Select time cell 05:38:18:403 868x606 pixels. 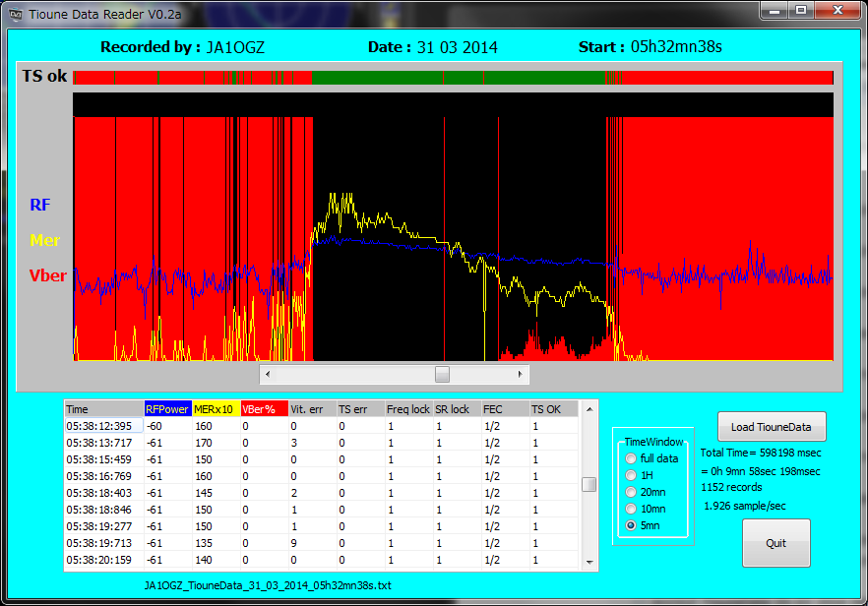(104, 493)
